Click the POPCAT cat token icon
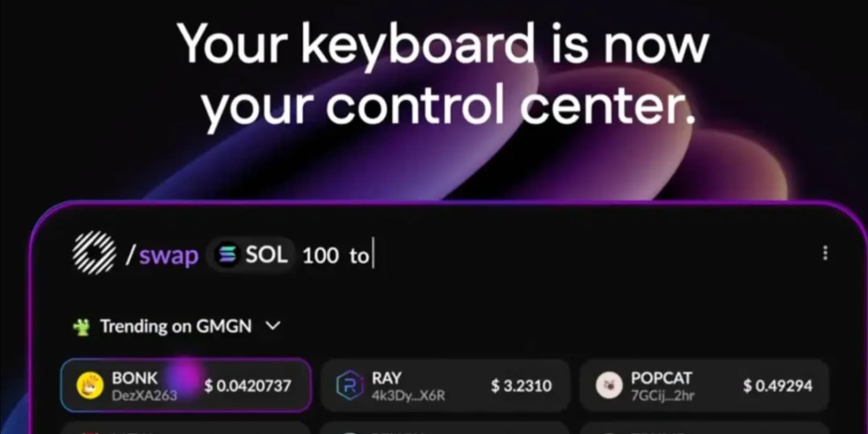 point(609,385)
